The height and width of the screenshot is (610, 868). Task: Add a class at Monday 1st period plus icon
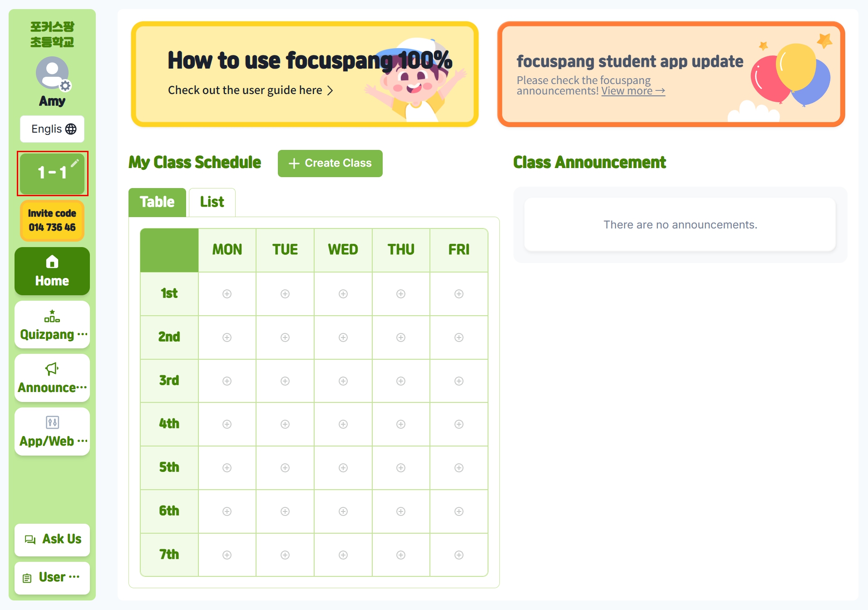pos(227,294)
